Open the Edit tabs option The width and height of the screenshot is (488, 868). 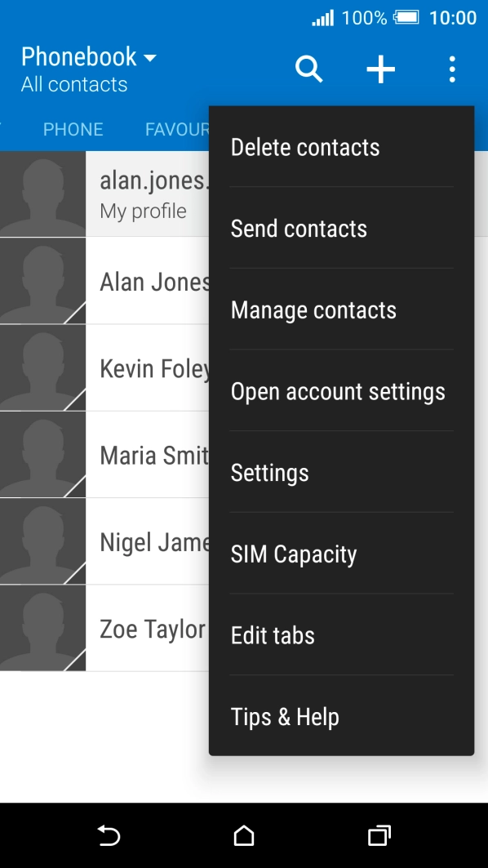pyautogui.click(x=271, y=634)
